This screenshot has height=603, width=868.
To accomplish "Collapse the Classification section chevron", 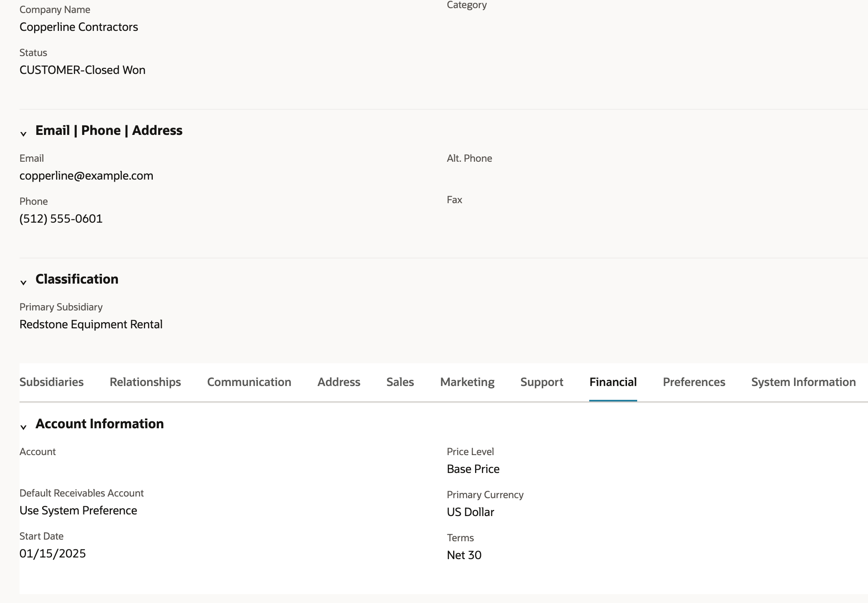I will coord(24,282).
